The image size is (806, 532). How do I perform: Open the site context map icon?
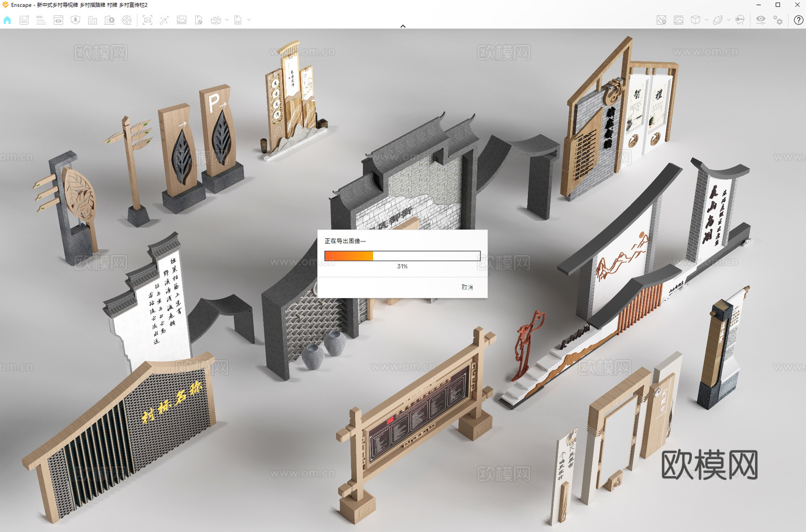(75, 20)
